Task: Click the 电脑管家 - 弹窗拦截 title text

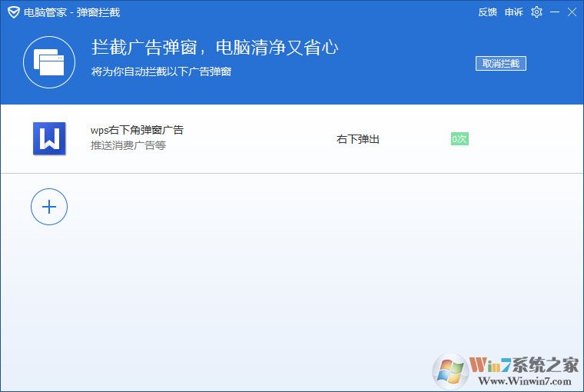Action: [x=72, y=12]
